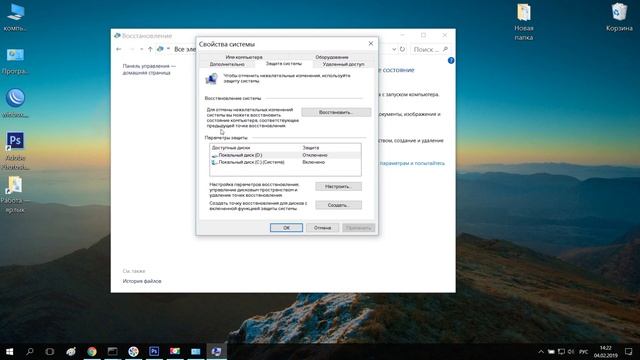Open the action center notifications icon
This screenshot has height=360, width=640.
coord(629,351)
